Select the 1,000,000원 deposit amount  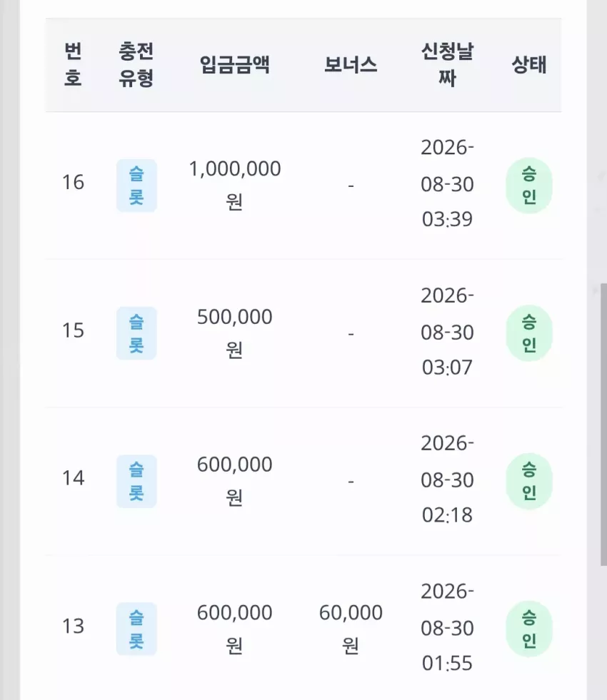tap(234, 186)
